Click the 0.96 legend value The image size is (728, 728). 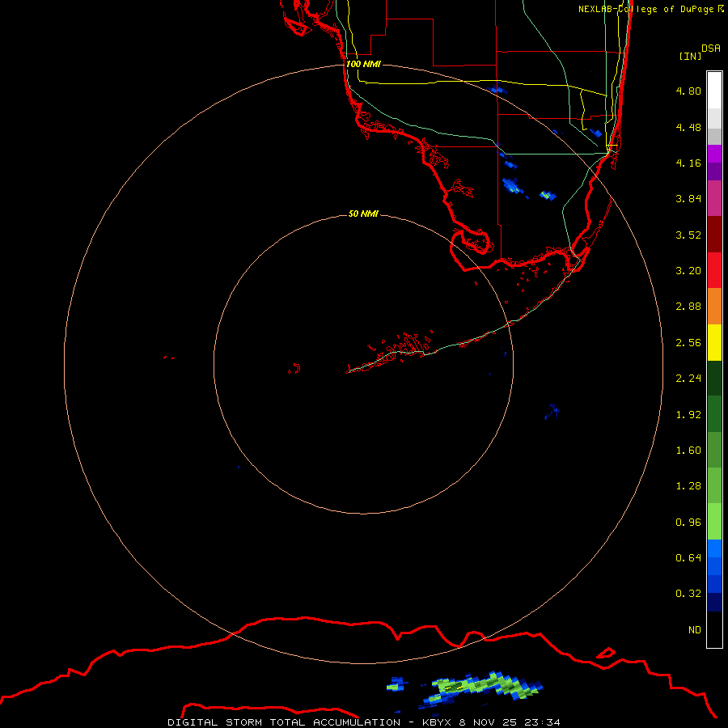688,523
